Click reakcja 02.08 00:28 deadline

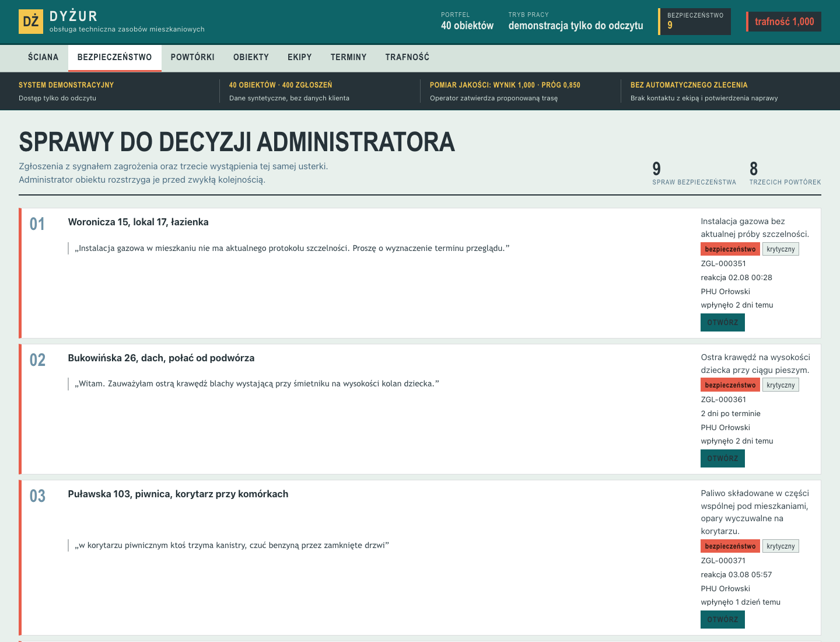coord(736,277)
